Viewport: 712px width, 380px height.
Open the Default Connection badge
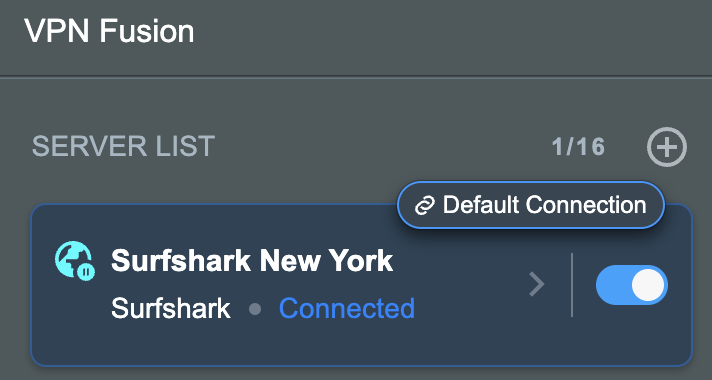[x=531, y=205]
